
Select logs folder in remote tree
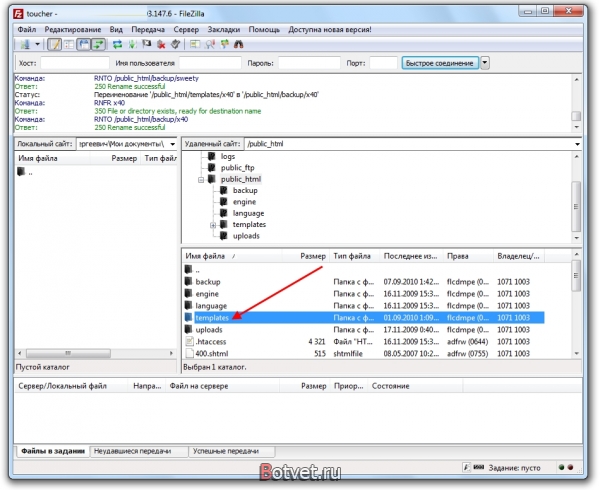tap(228, 156)
